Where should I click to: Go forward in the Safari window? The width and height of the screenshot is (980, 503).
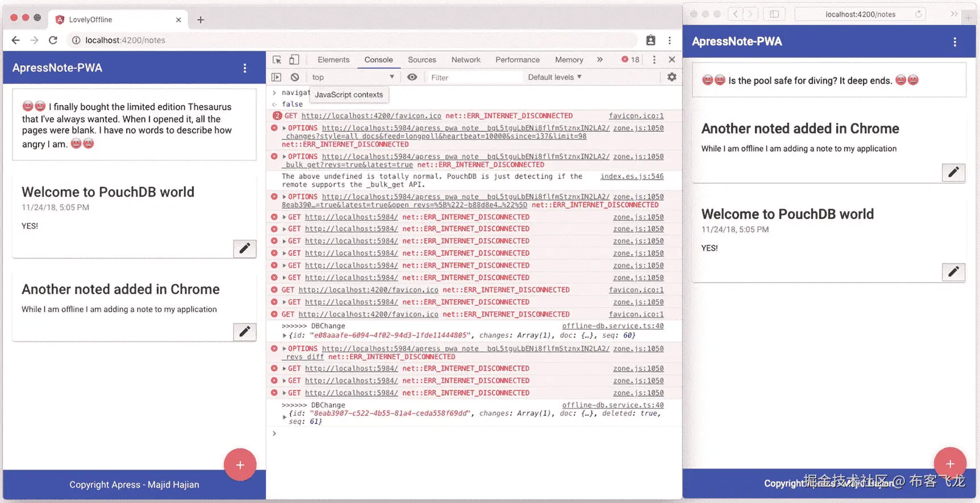(750, 14)
